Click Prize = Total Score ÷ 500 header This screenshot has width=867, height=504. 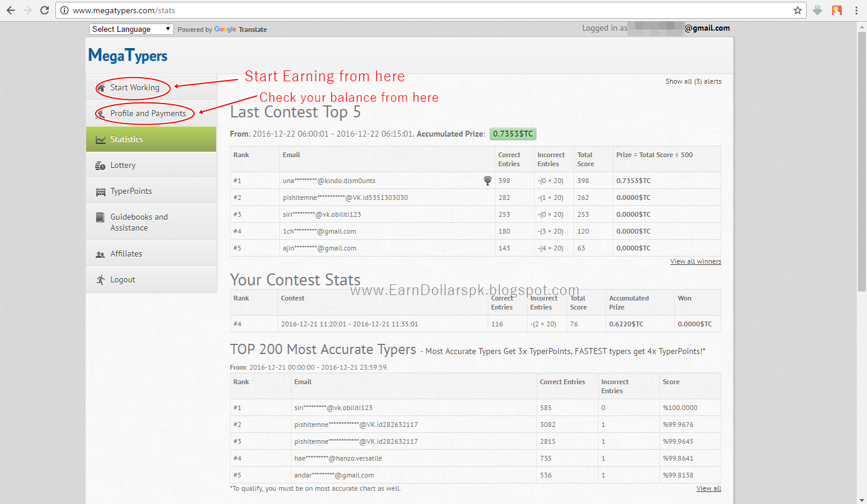(654, 155)
